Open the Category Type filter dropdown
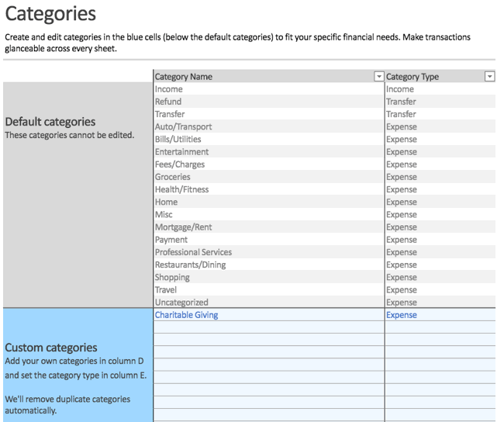 click(489, 77)
